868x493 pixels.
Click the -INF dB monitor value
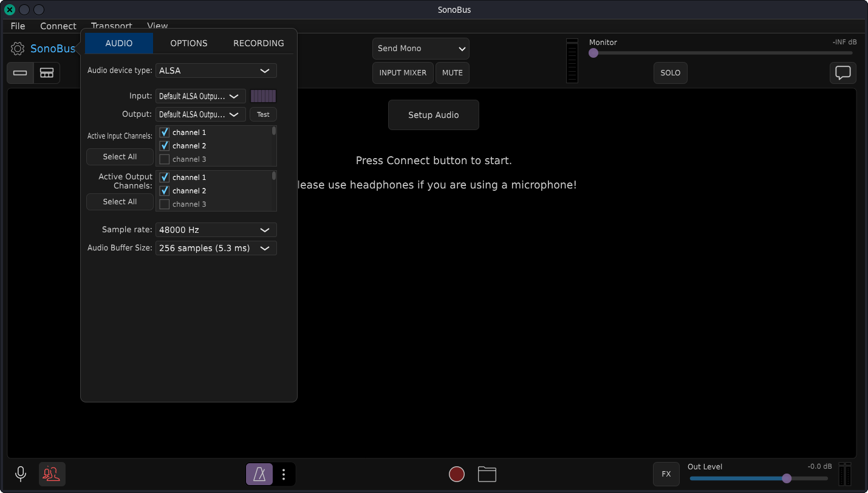844,42
